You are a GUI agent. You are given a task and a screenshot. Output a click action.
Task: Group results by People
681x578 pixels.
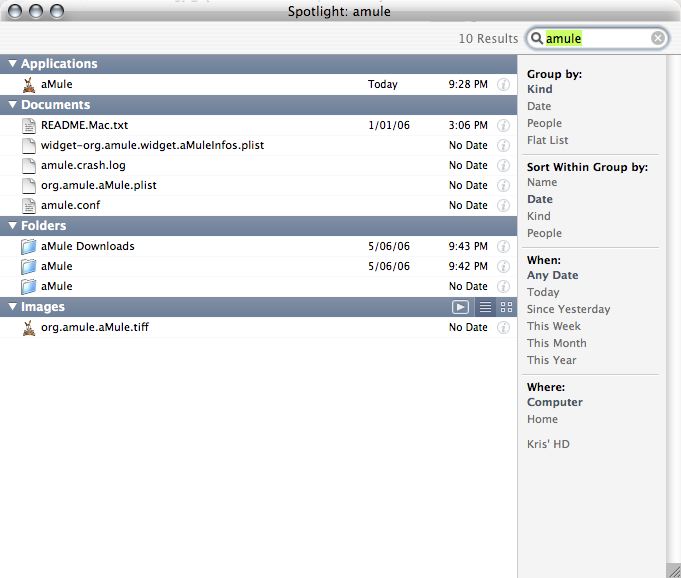coord(544,123)
